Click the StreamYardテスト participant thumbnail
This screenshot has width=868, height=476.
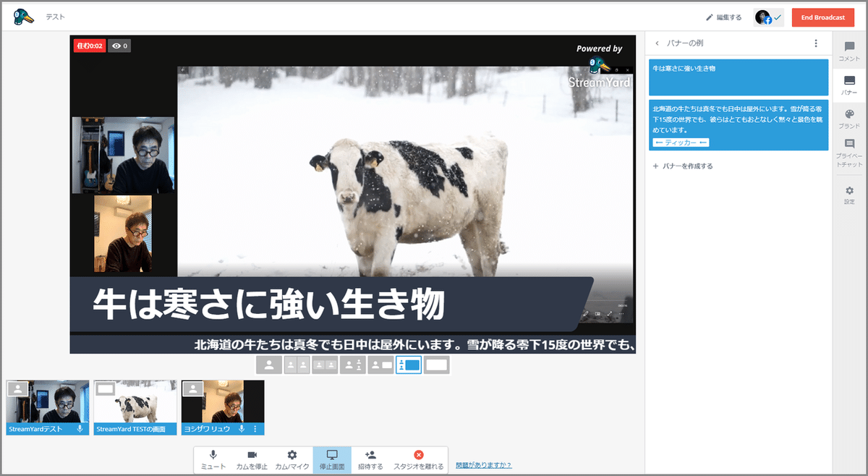click(x=48, y=407)
